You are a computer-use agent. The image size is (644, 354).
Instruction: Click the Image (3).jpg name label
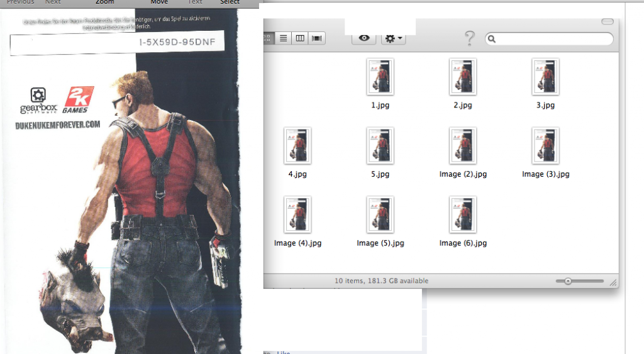coord(545,174)
